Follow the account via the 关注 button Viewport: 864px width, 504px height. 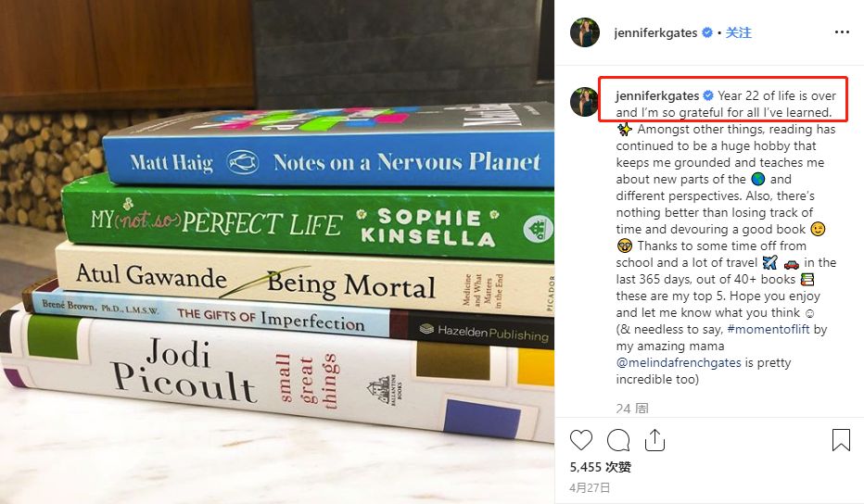pos(739,32)
